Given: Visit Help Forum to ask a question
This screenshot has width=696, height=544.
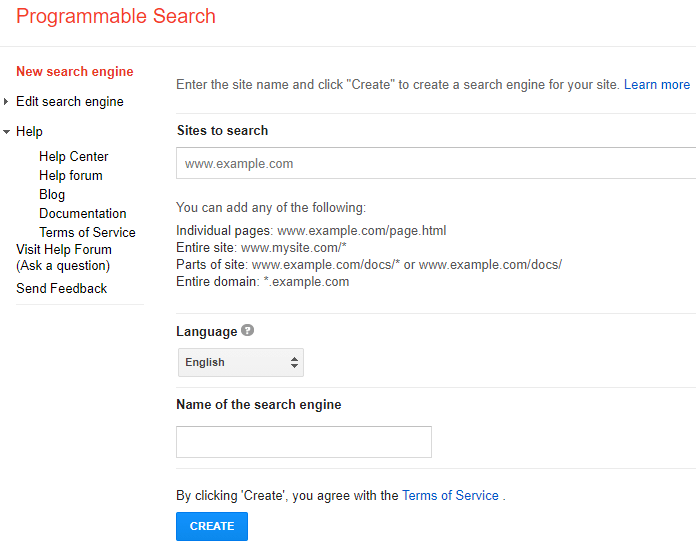Looking at the screenshot, I should click(x=64, y=257).
